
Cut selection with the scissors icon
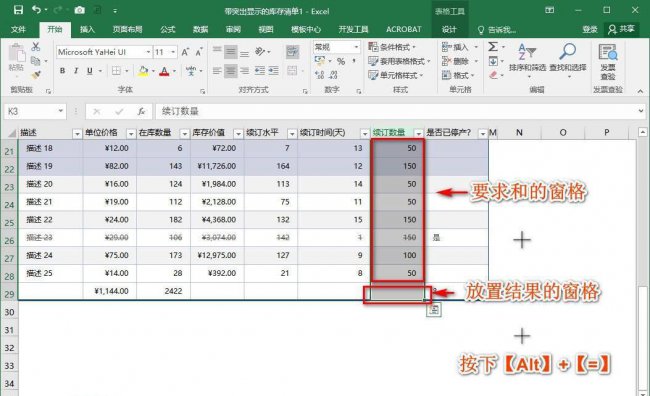pyautogui.click(x=36, y=46)
